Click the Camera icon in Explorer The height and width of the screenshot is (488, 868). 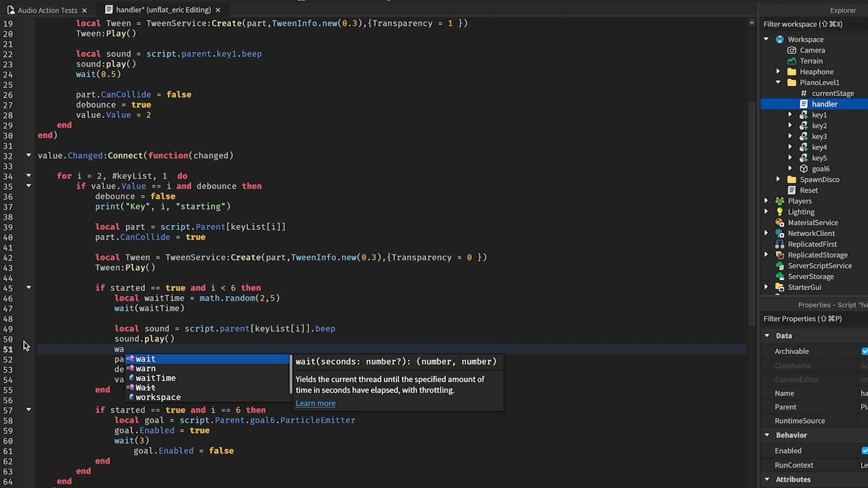pyautogui.click(x=792, y=50)
